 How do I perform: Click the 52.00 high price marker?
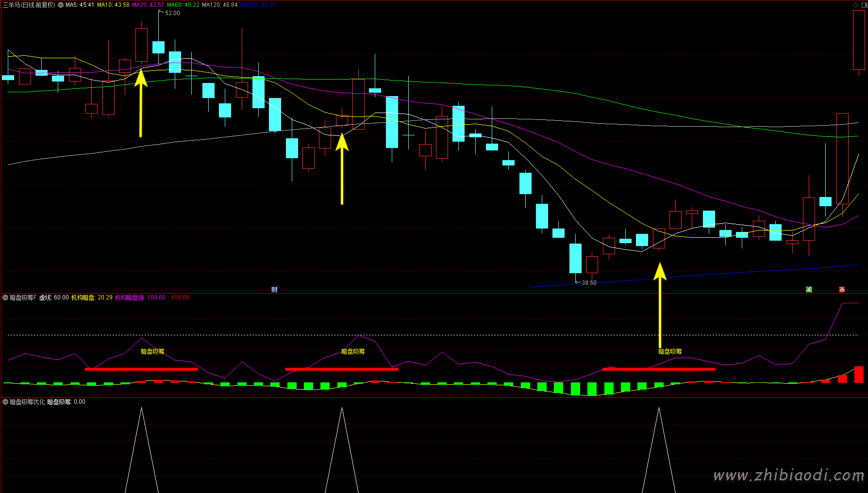pyautogui.click(x=172, y=13)
